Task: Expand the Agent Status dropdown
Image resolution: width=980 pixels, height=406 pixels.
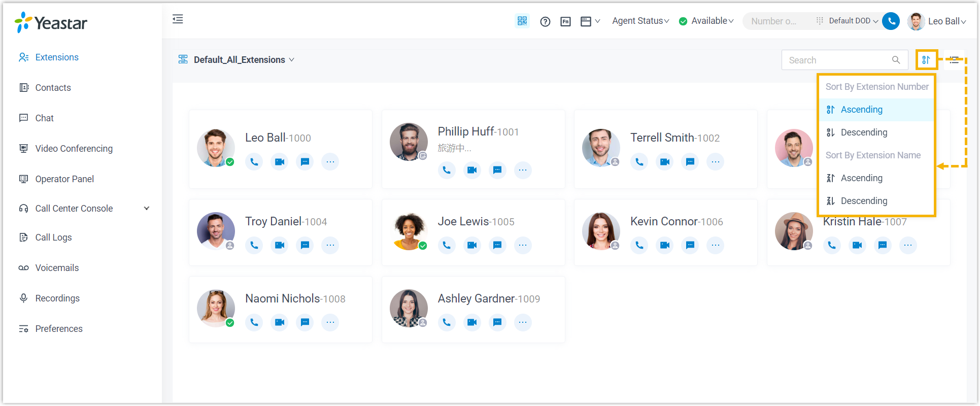Action: [x=640, y=21]
